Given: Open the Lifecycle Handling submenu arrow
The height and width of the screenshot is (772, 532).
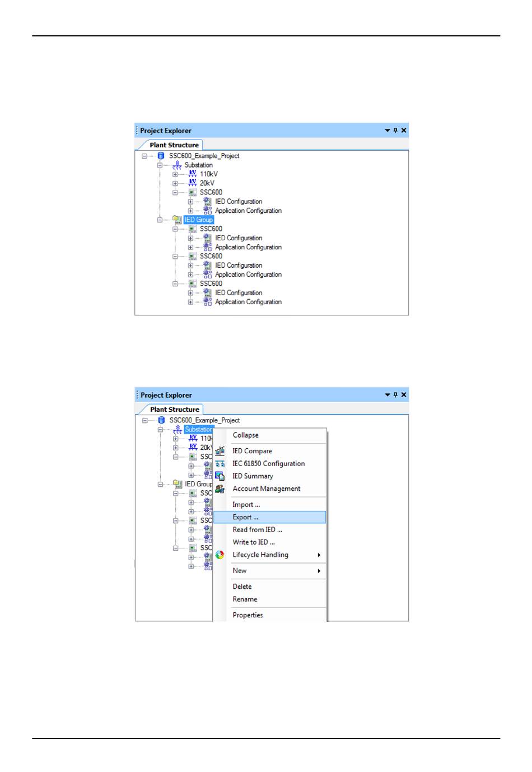Looking at the screenshot, I should click(319, 555).
